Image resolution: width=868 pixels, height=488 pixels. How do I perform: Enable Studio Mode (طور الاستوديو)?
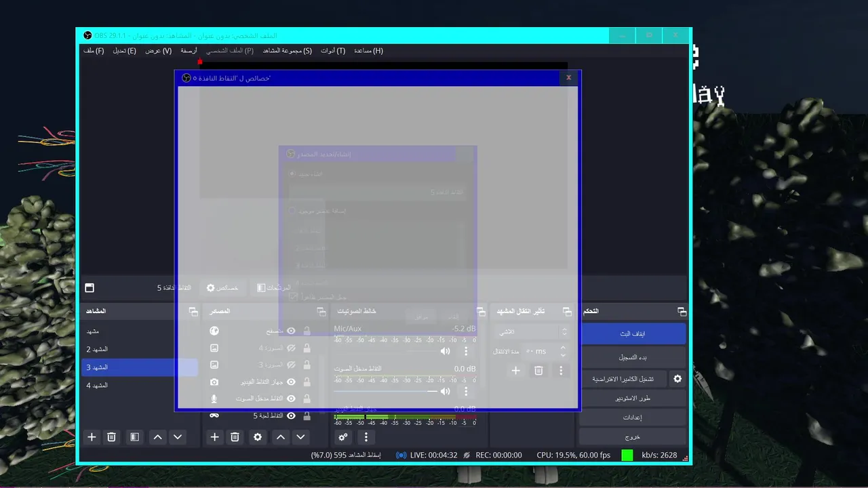(x=633, y=398)
